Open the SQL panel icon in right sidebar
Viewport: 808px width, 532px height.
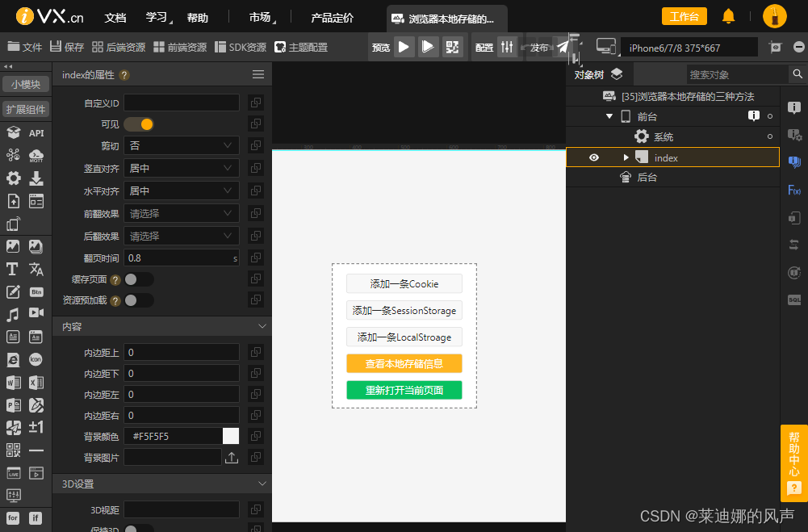794,300
